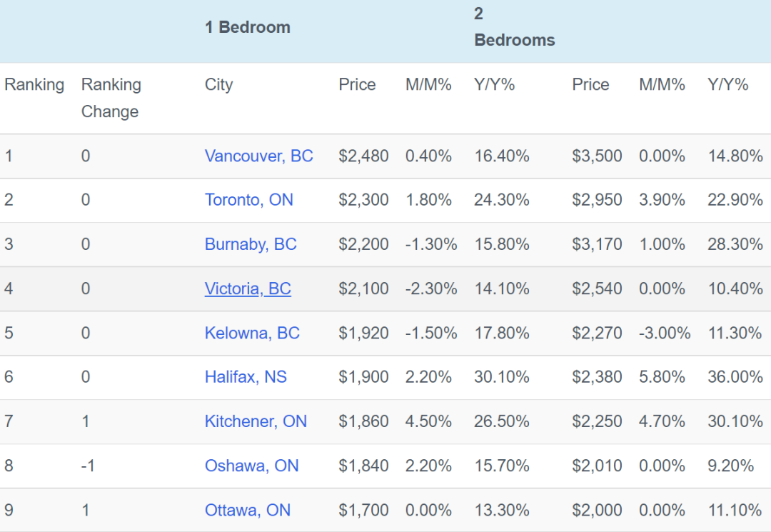Click Oshawa's -1 ranking change cell
This screenshot has width=771, height=532.
(x=88, y=466)
